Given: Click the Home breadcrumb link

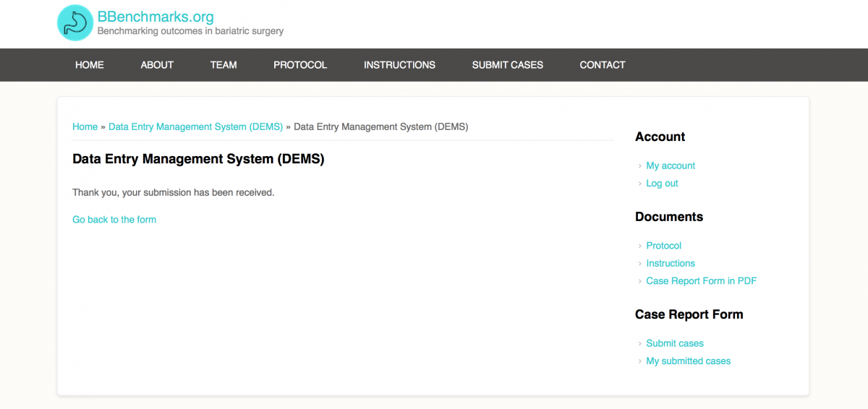Looking at the screenshot, I should [x=85, y=127].
